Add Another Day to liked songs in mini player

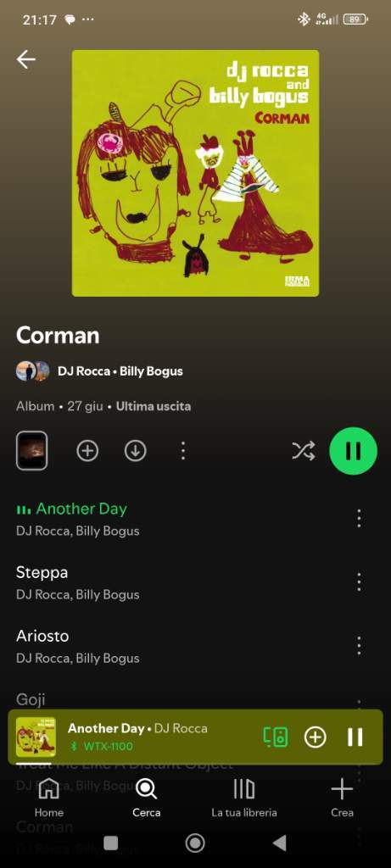pos(316,737)
